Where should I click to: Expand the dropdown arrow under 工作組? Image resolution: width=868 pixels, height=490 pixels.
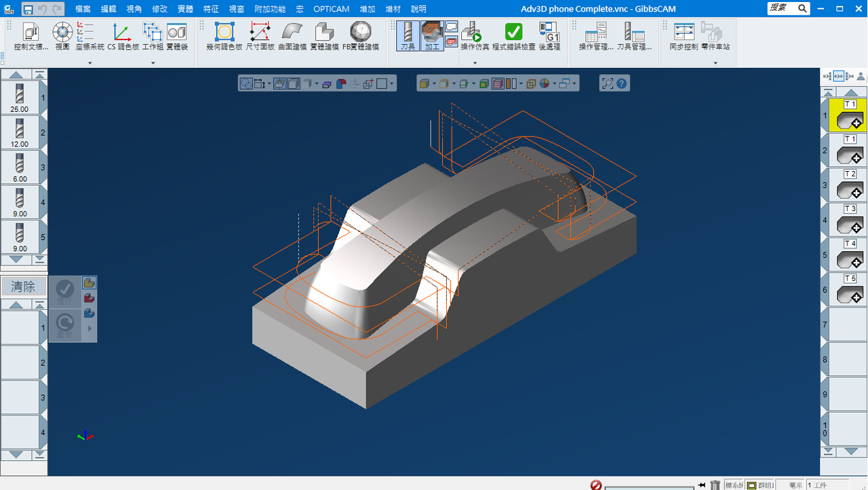click(x=153, y=62)
